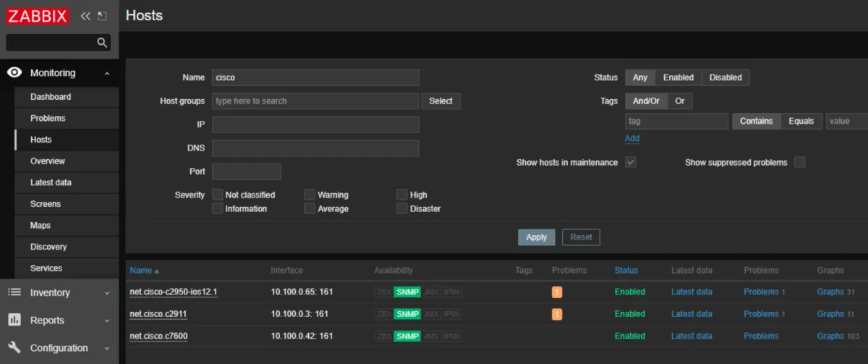Viewport: 868px width, 364px height.
Task: Click the Inventory list icon
Action: pos(14,292)
